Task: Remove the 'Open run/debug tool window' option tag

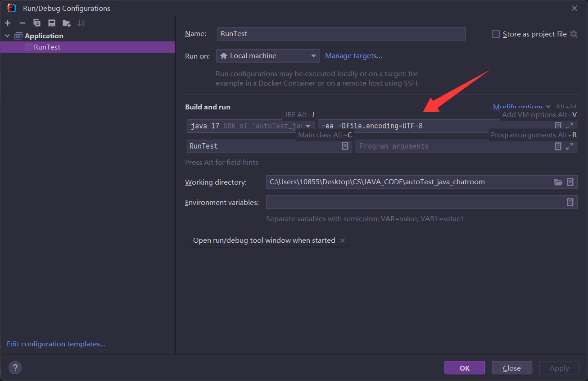Action: (343, 240)
